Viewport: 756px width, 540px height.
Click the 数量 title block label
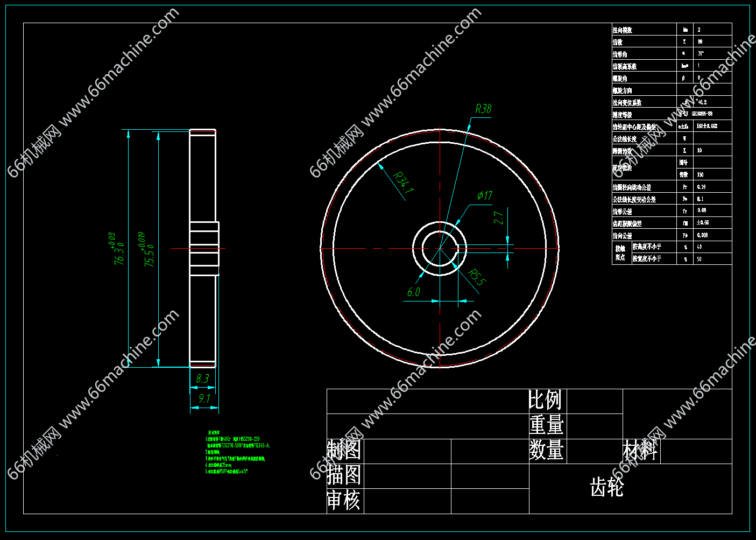tap(546, 450)
